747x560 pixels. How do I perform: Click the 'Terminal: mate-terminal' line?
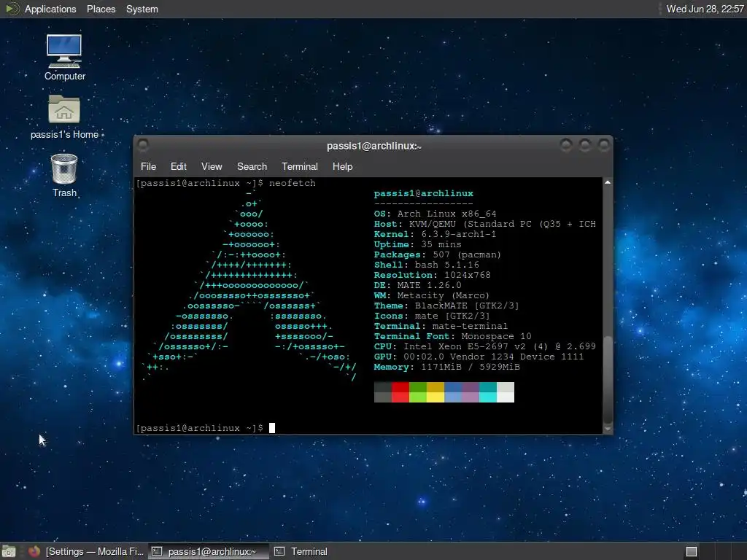441,326
